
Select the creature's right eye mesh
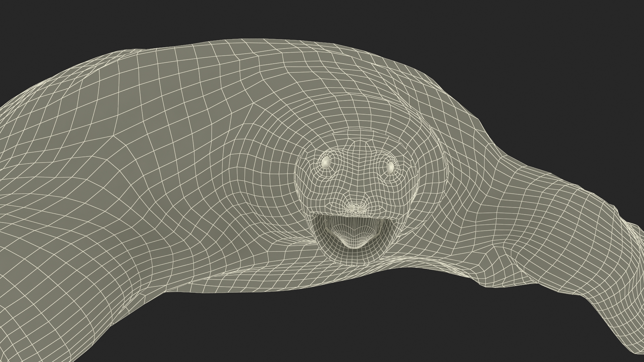pos(325,163)
